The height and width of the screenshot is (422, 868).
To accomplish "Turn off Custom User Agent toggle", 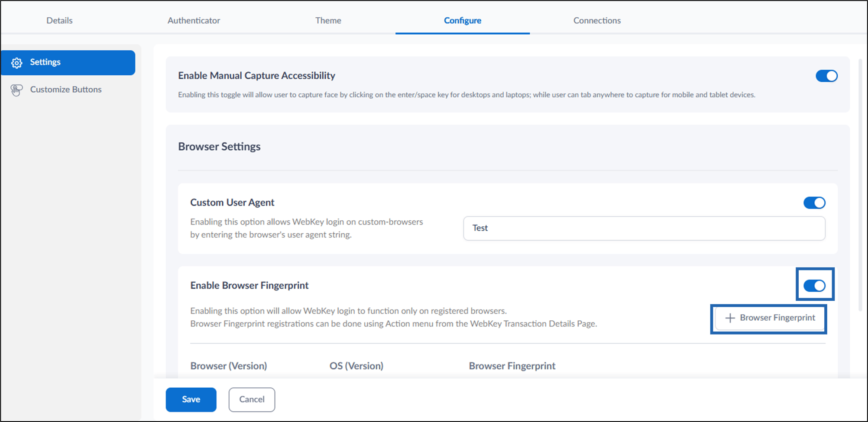I will point(814,203).
